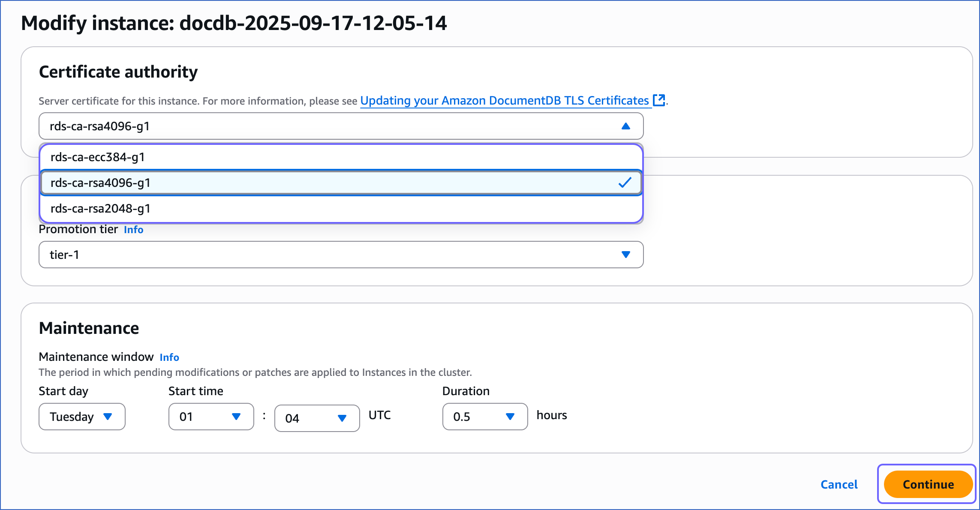Open the Info link next to Maintenance window
Image resolution: width=980 pixels, height=510 pixels.
[169, 357]
